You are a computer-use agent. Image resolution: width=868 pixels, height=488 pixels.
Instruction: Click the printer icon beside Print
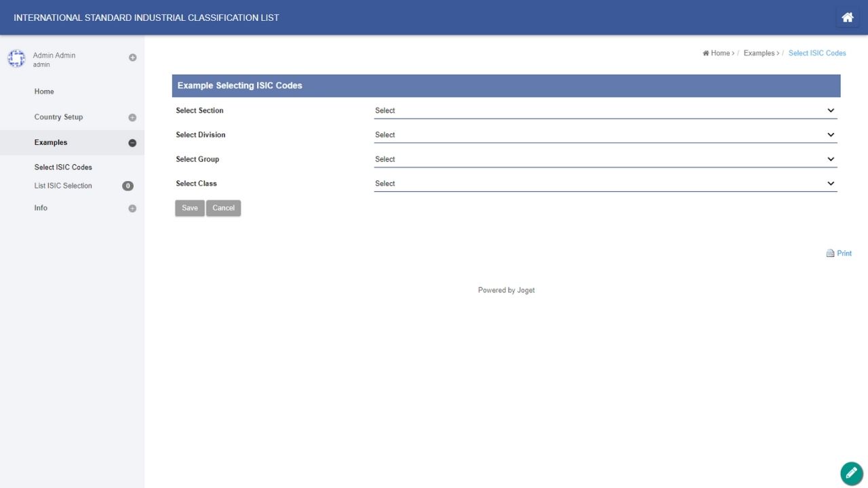(x=830, y=253)
